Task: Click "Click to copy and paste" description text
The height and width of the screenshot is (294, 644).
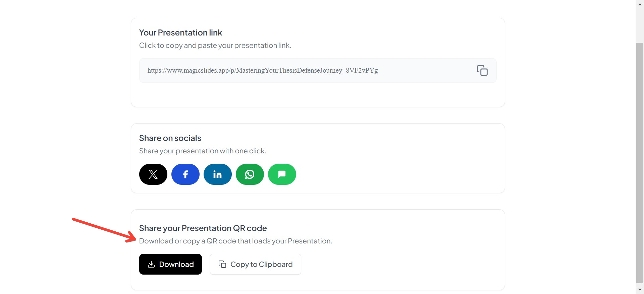Action: tap(215, 45)
